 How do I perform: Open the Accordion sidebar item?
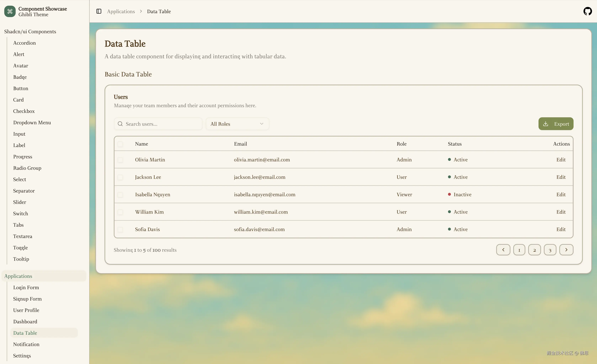click(x=25, y=43)
